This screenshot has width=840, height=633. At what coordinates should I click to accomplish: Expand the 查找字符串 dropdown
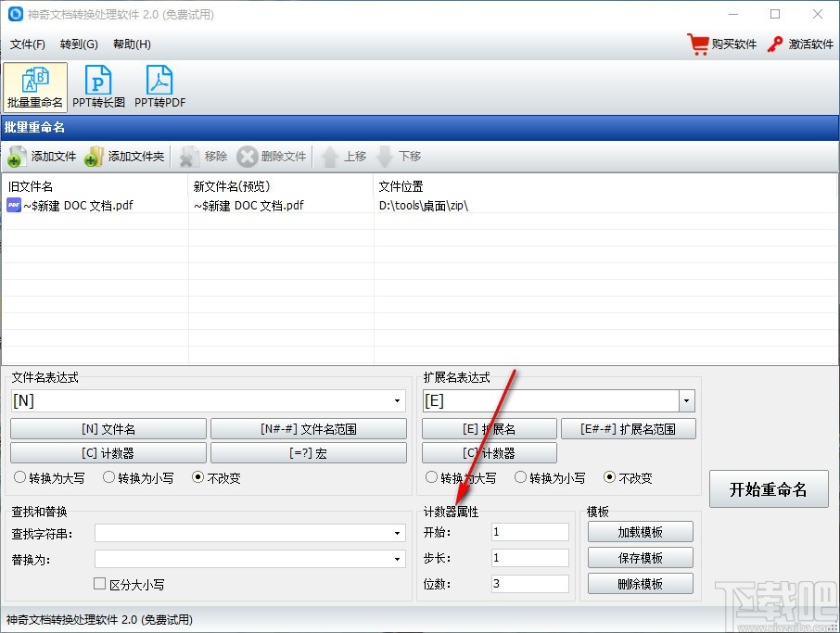click(397, 533)
